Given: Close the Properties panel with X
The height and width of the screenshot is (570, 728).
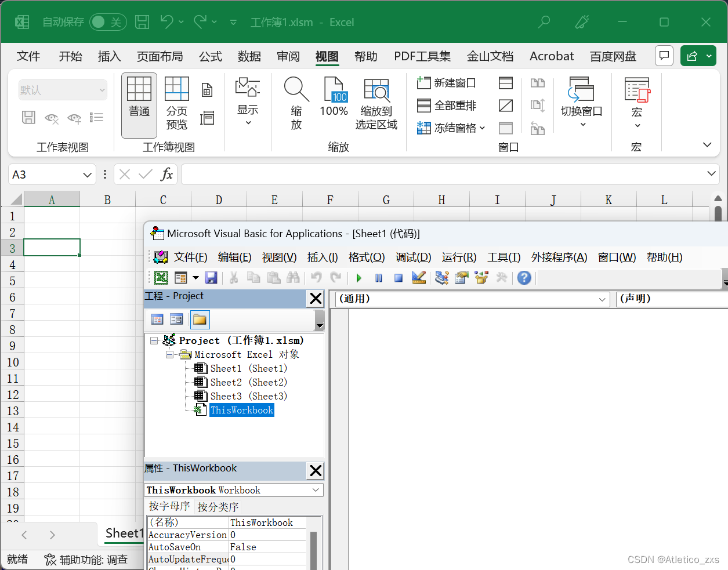Looking at the screenshot, I should [x=316, y=470].
